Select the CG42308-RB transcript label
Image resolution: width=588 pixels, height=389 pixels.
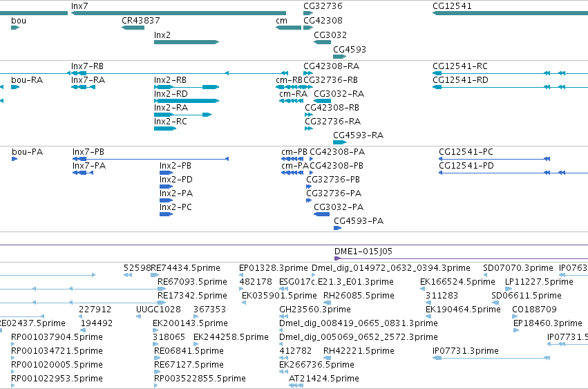(x=332, y=108)
